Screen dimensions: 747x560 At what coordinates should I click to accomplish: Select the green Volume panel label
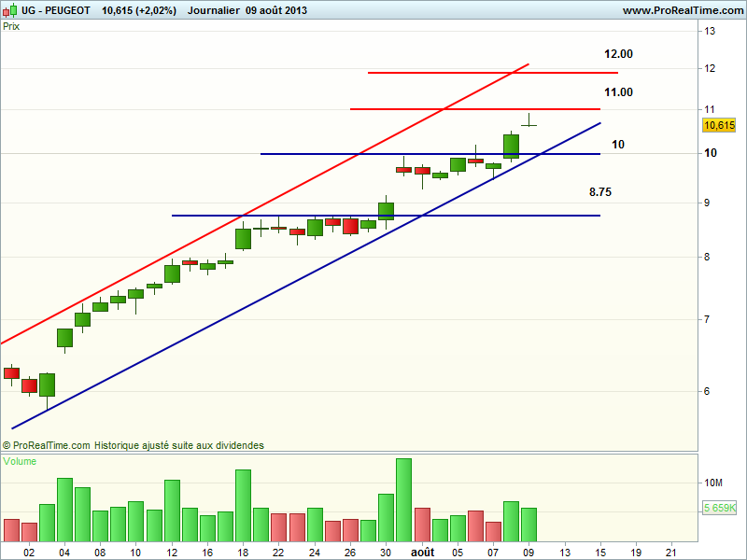pos(21,461)
